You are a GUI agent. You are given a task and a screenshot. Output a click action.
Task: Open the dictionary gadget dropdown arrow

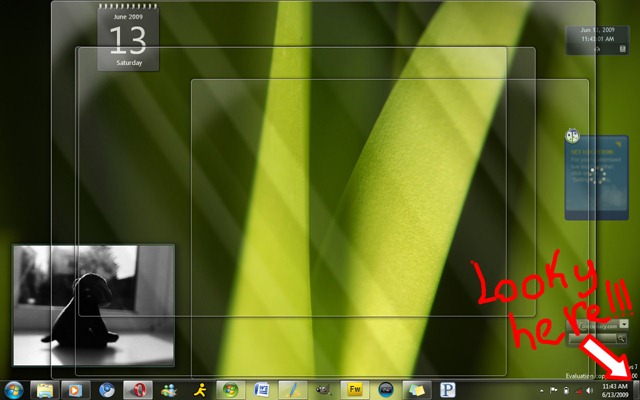coord(624,324)
